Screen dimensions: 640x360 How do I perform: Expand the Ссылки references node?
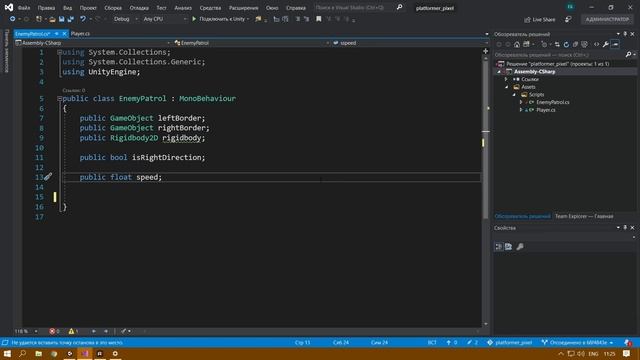click(x=507, y=79)
